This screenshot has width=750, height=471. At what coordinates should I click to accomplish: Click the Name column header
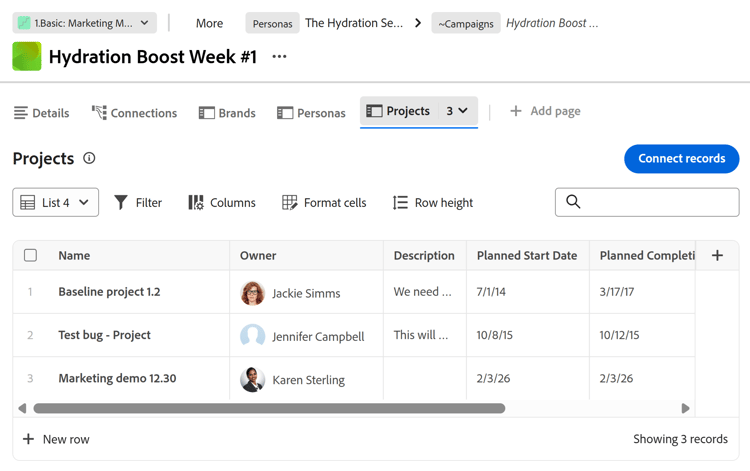point(74,255)
